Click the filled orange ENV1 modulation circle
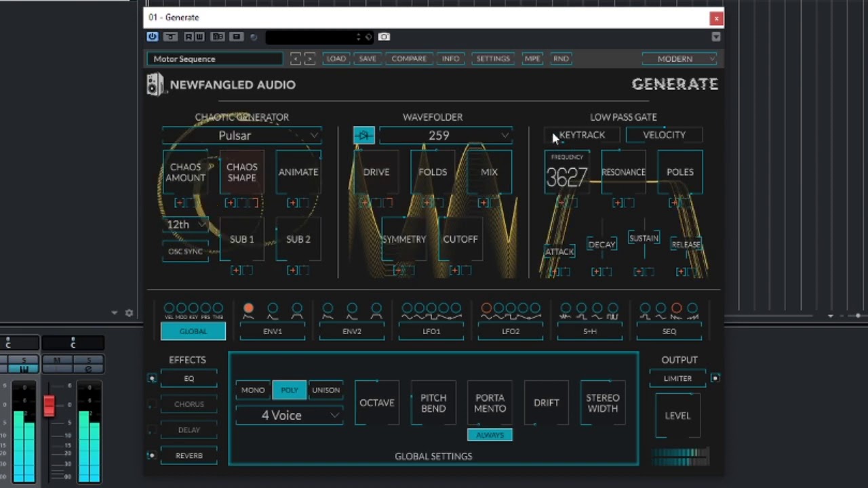 pos(248,308)
